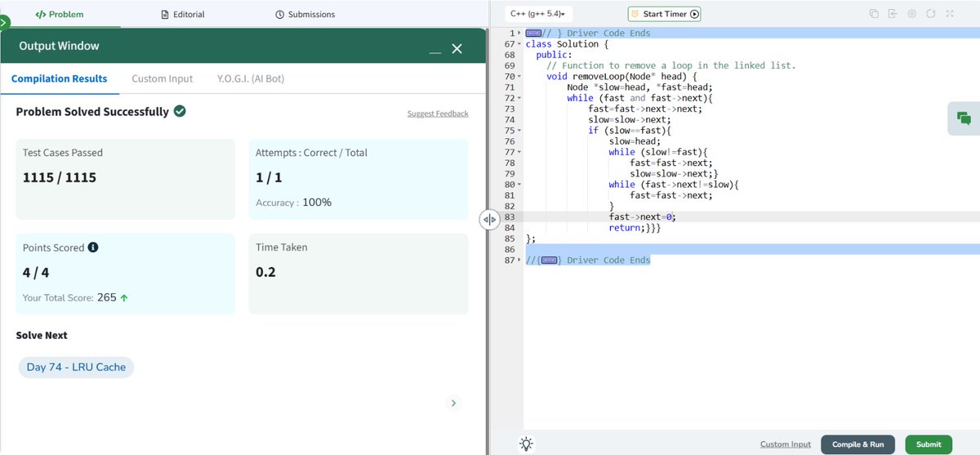Click the play icon inside Start Timer

[x=694, y=14]
